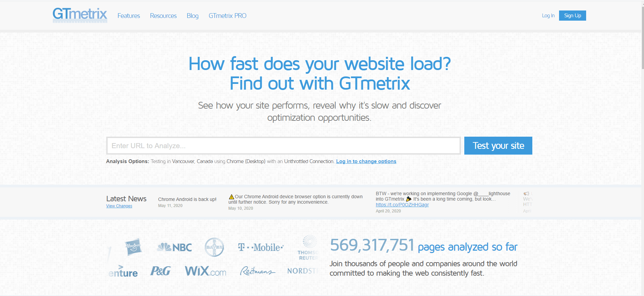Click 'Chrome Android is back up!' news
The image size is (644, 296).
187,199
